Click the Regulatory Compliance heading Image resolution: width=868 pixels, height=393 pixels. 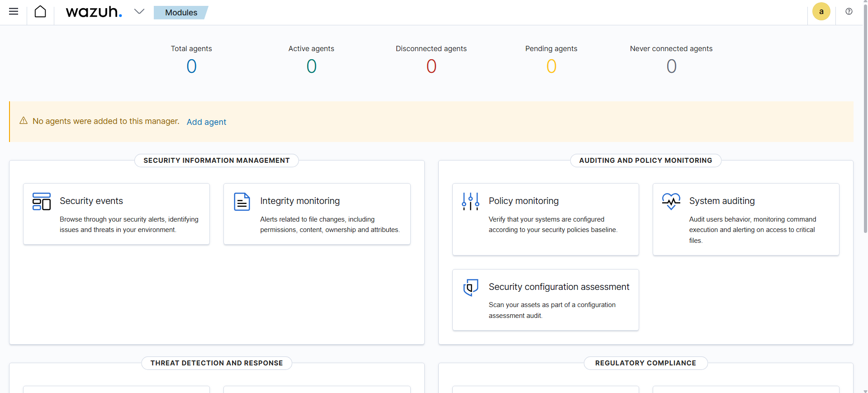coord(646,363)
